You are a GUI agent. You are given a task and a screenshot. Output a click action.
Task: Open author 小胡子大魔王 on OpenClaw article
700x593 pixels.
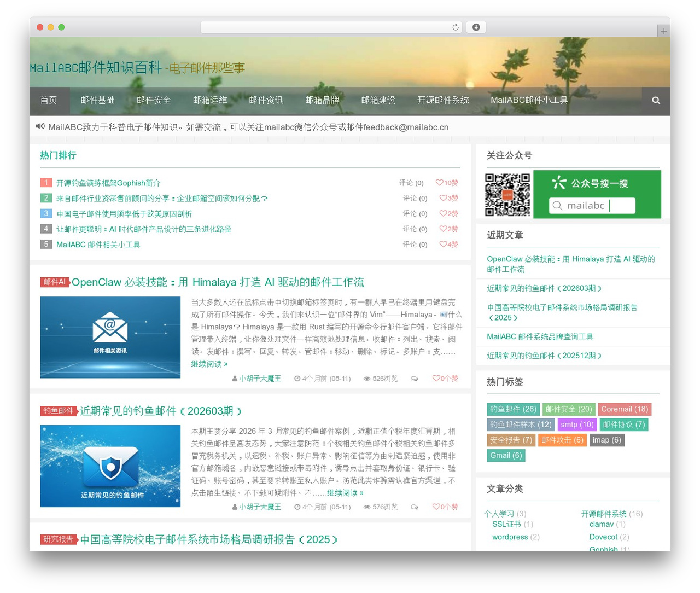click(260, 379)
